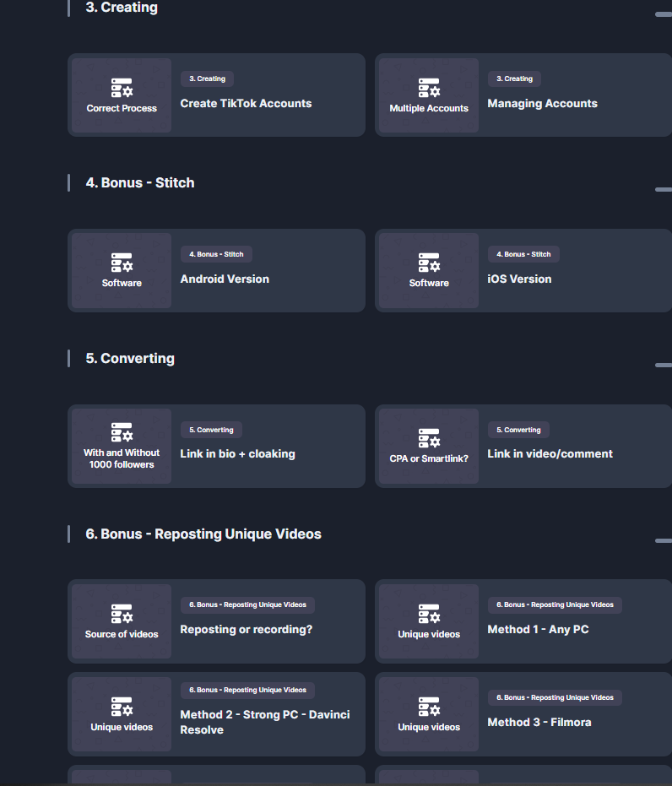Click the Source of videos icon
Image resolution: width=672 pixels, height=786 pixels.
click(122, 614)
